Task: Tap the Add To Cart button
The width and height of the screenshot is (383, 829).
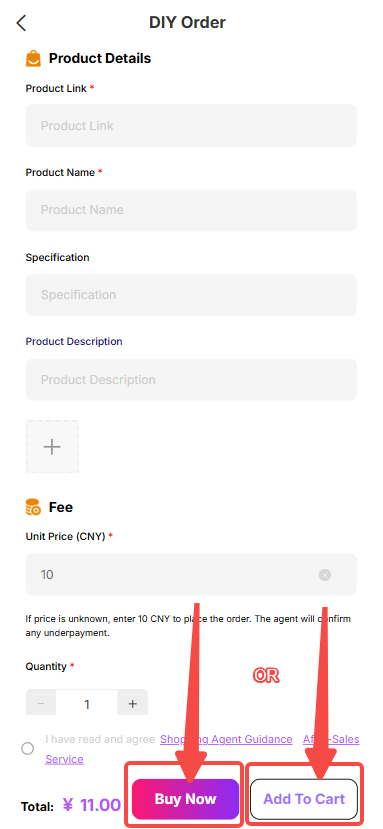Action: coord(304,799)
